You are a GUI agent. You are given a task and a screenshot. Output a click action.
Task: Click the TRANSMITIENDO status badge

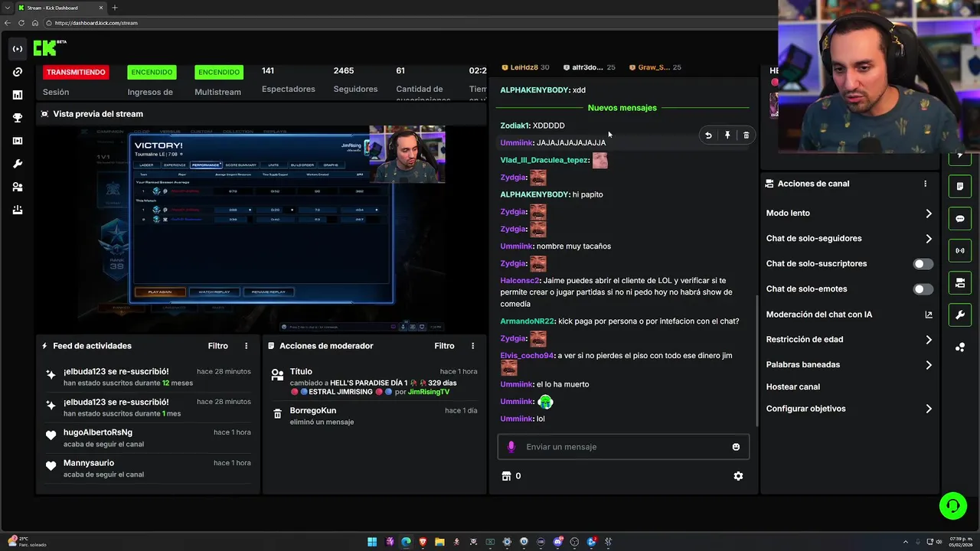(x=75, y=72)
